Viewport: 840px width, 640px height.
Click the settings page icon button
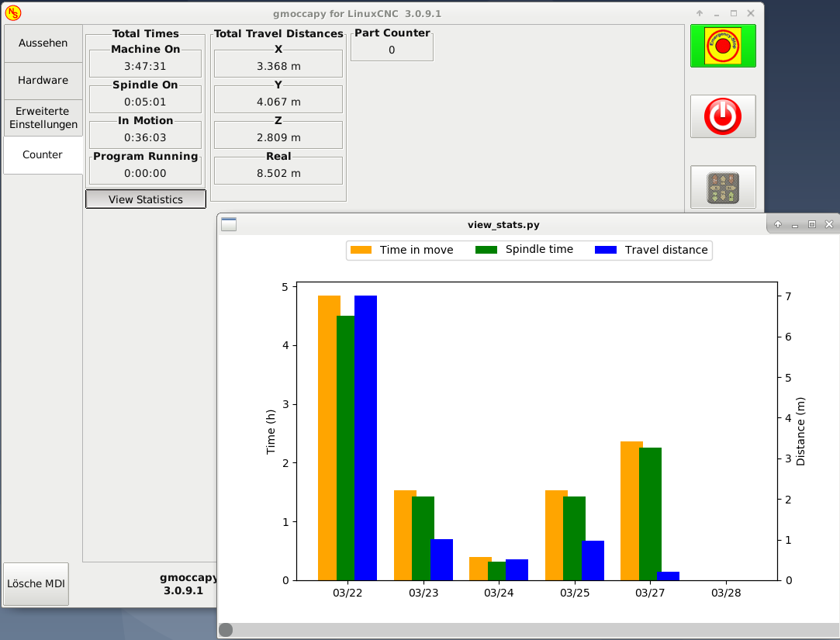point(723,187)
